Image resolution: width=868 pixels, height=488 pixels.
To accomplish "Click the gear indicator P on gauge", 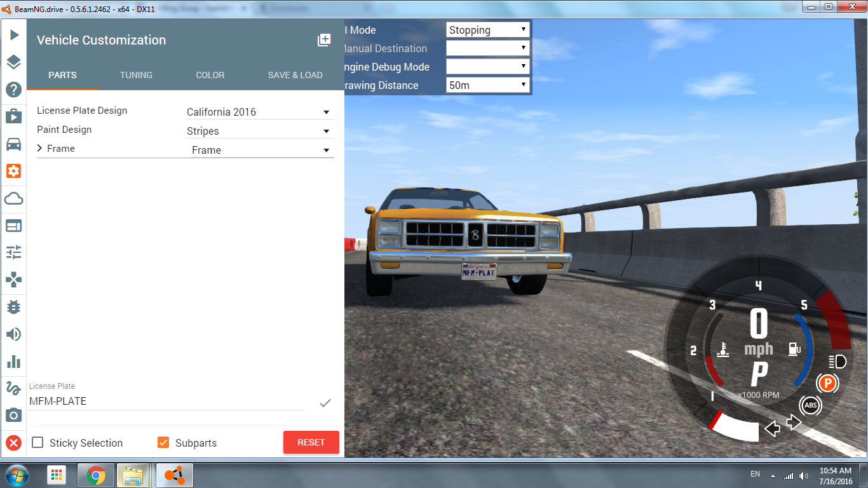I will pyautogui.click(x=759, y=375).
